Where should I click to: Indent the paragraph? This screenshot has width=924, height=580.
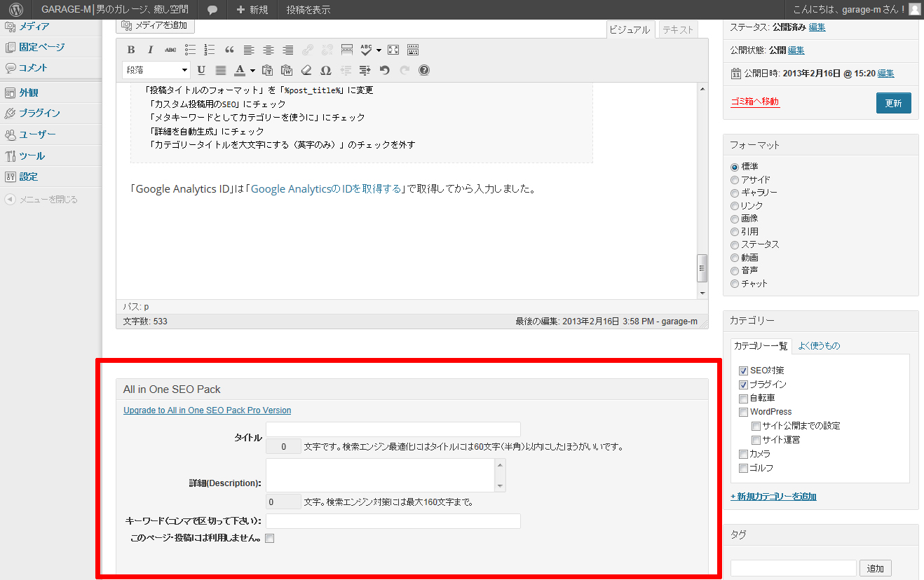click(x=365, y=70)
